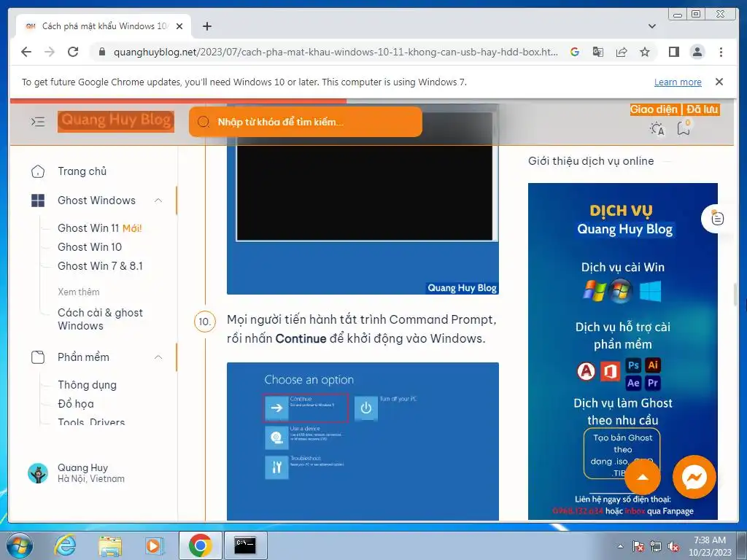Viewport: 747px width, 560px height.
Task: Open the table of contents floating button
Action: 717,219
